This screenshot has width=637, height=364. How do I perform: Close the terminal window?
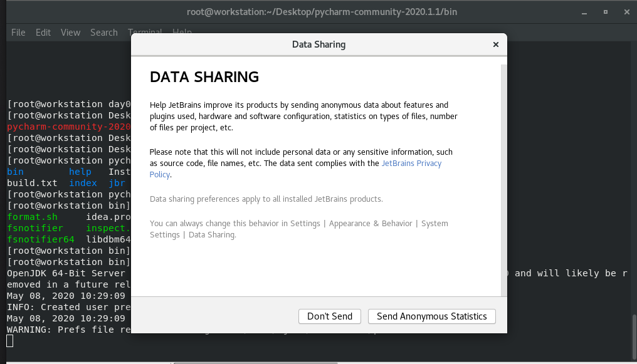click(x=626, y=12)
